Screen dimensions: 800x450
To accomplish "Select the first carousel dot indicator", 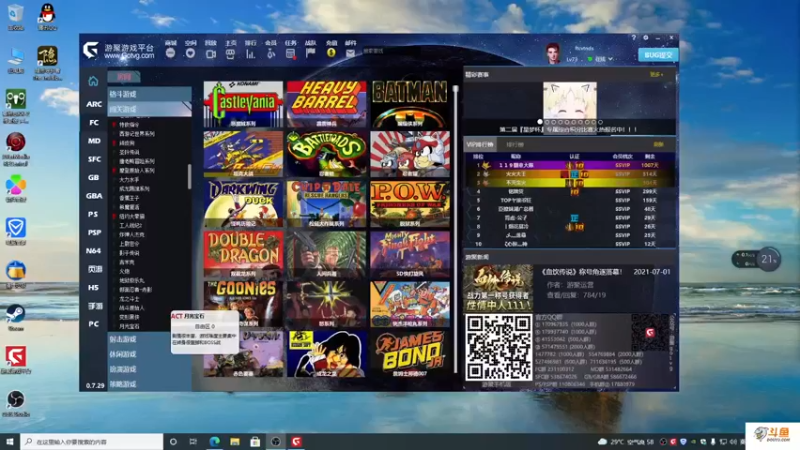I will 540,122.
